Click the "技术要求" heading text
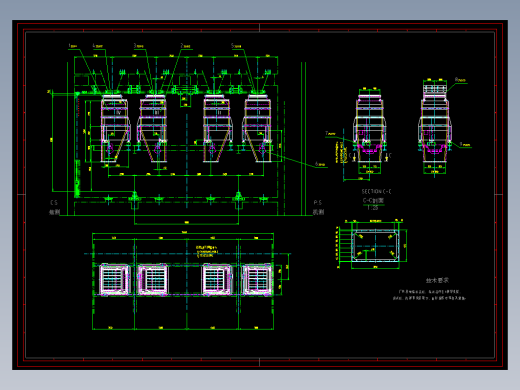 click(437, 280)
